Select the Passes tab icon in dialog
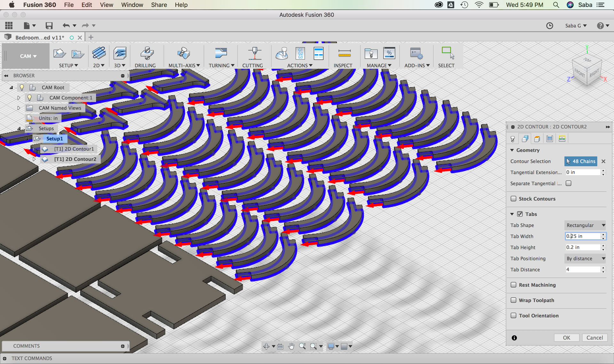Screen dimensions: 614x364 (x=549, y=139)
